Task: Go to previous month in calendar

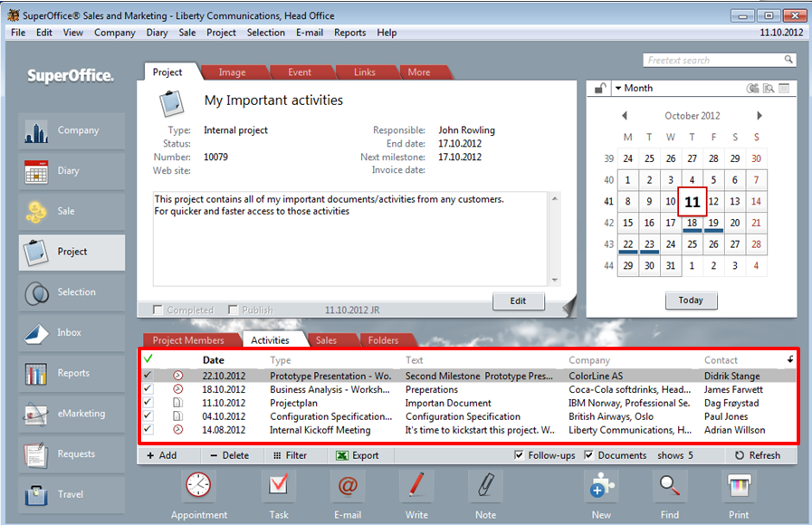Action: [x=624, y=116]
